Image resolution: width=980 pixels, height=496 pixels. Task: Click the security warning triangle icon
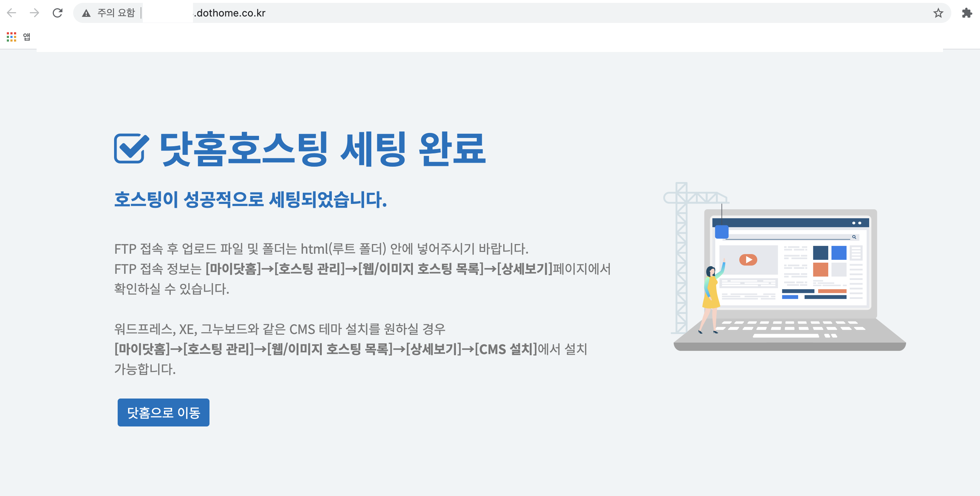86,13
